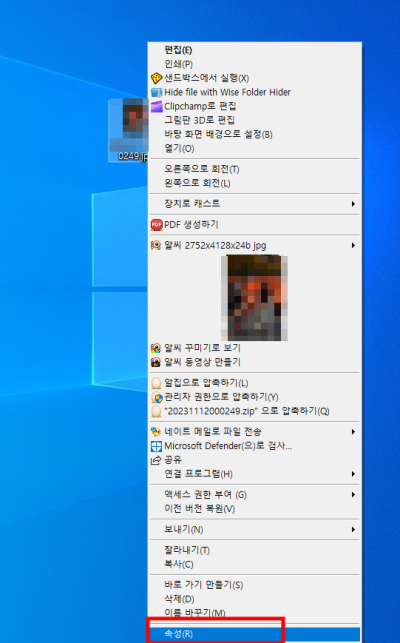
Task: Open 속성(R) properties entry
Action: (255, 634)
